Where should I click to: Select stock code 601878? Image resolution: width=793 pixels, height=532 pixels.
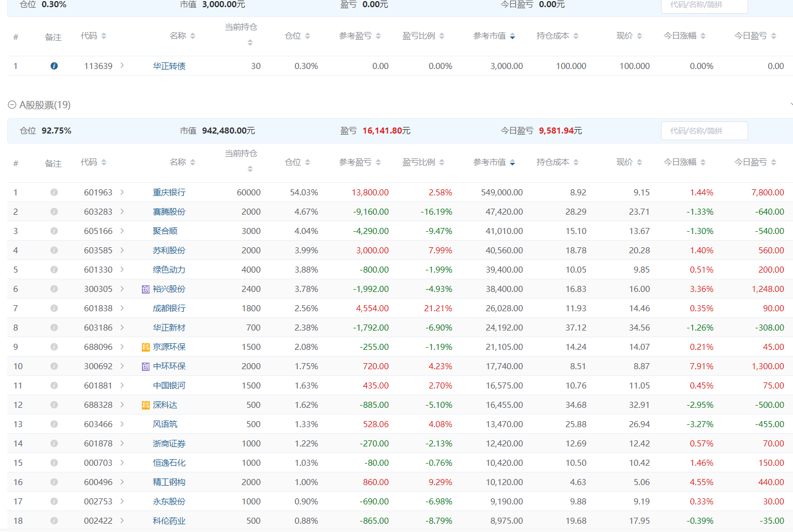pos(98,443)
